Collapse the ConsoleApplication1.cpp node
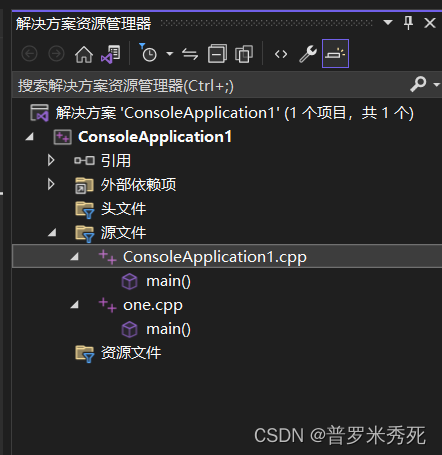 (x=74, y=256)
